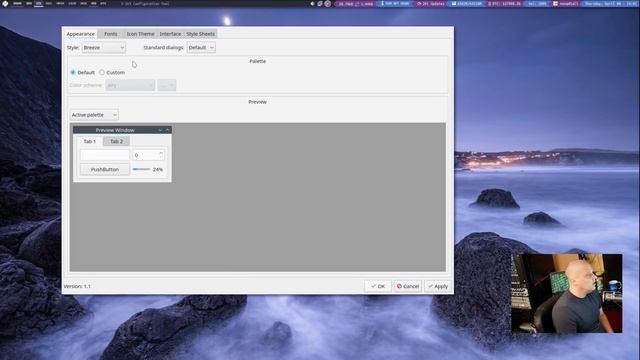This screenshot has height=360, width=640.
Task: Click Tab 1 in Preview Window
Action: point(90,141)
